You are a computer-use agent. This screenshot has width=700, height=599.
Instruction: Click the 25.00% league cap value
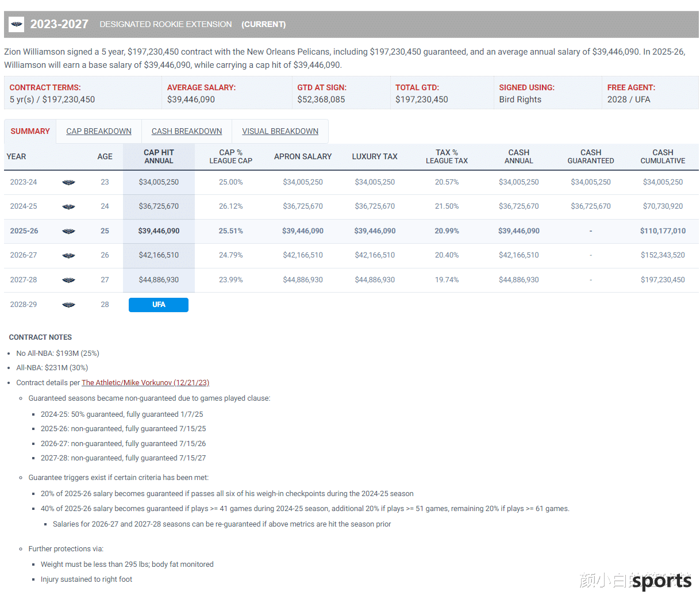pyautogui.click(x=231, y=182)
